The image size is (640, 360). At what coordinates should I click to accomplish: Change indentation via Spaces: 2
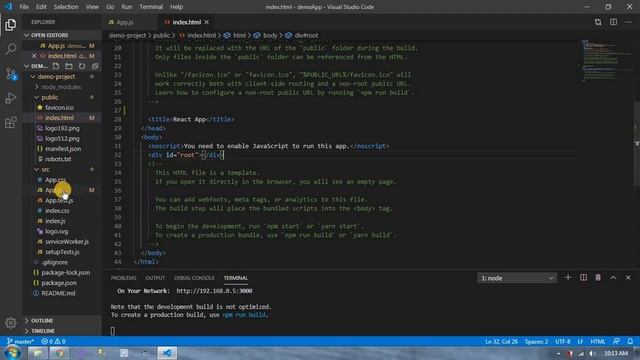tap(536, 341)
